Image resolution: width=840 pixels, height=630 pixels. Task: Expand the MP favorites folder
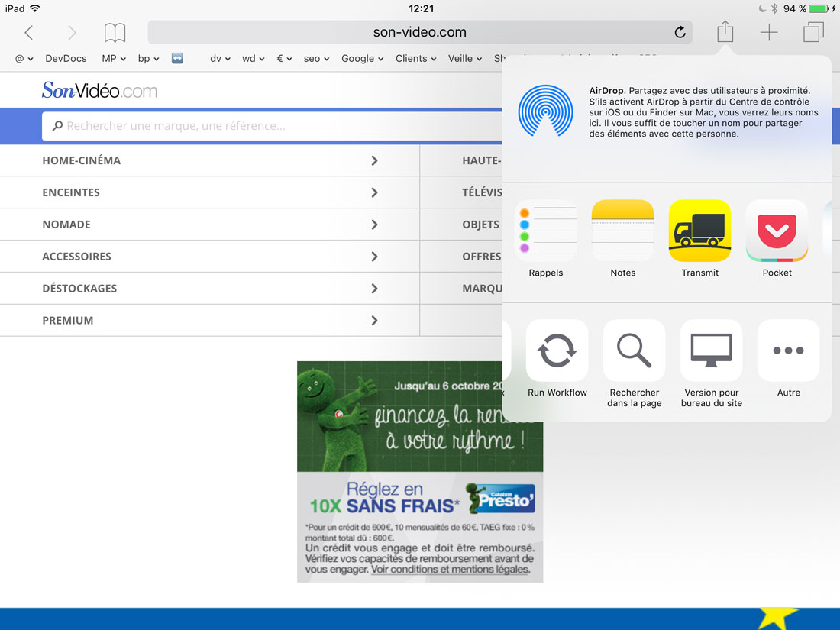[x=114, y=58]
